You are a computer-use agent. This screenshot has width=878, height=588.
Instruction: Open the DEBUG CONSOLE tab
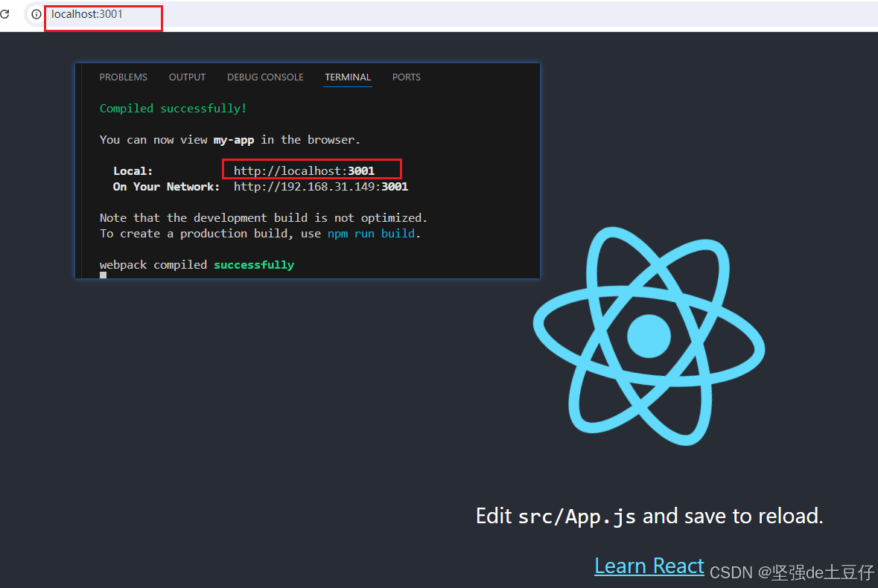(x=265, y=77)
